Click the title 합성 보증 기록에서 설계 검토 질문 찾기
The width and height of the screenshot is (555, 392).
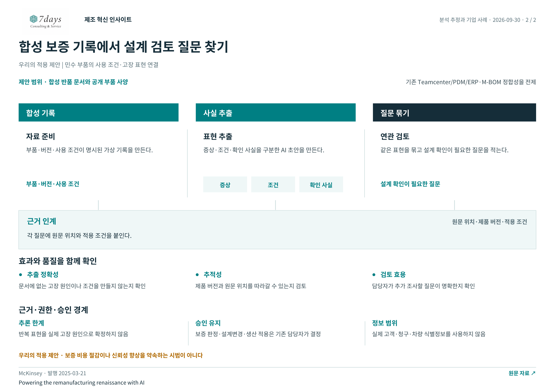(123, 47)
